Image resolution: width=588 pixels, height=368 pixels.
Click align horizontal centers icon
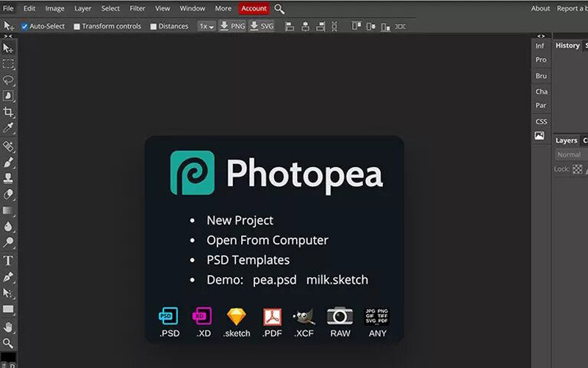(305, 26)
